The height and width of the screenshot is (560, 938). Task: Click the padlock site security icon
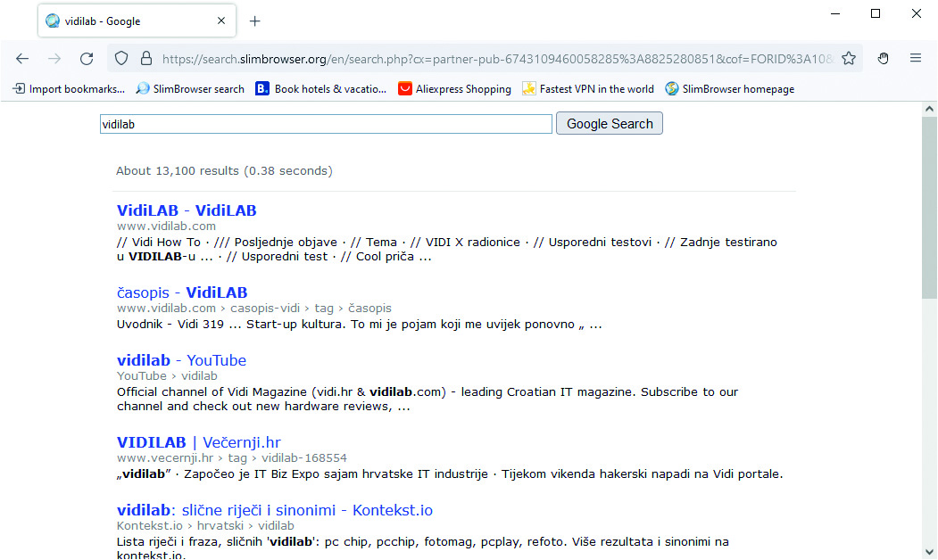pos(145,59)
